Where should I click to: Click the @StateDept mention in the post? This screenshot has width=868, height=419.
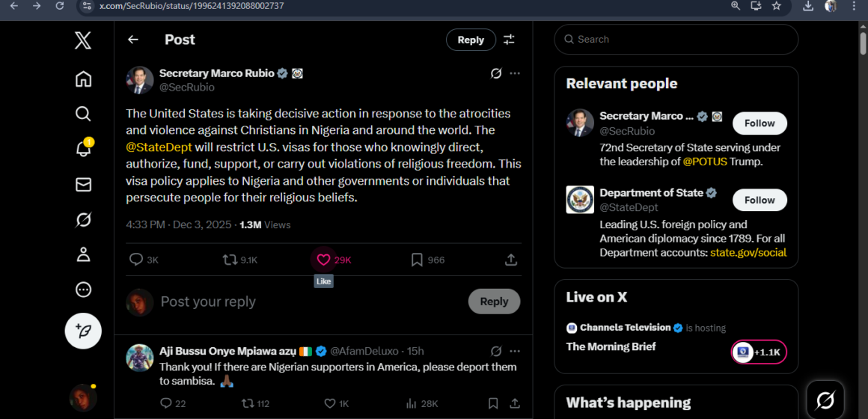click(x=159, y=148)
